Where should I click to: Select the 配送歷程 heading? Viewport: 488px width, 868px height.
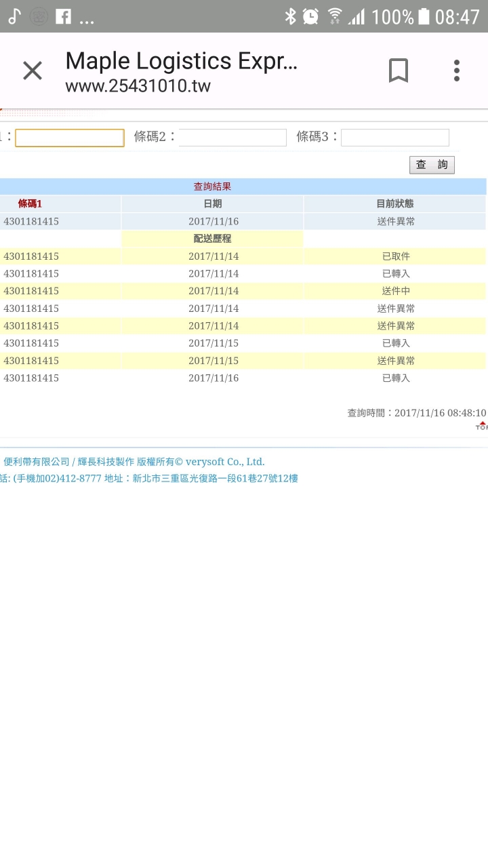[x=212, y=239]
